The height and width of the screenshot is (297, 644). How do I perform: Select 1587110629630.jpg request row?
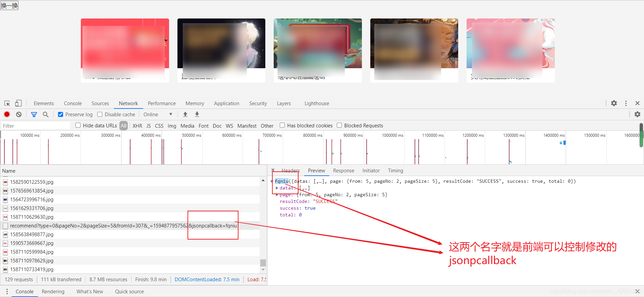130,217
